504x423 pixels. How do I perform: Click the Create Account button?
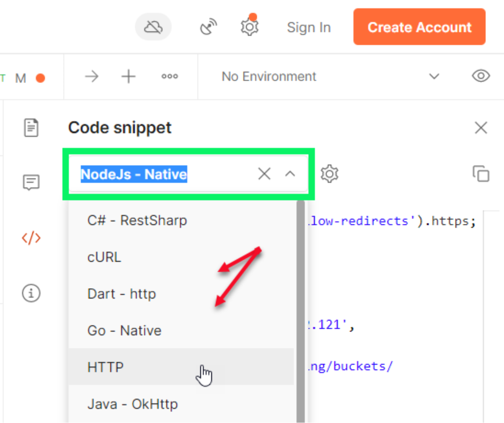[x=419, y=27]
